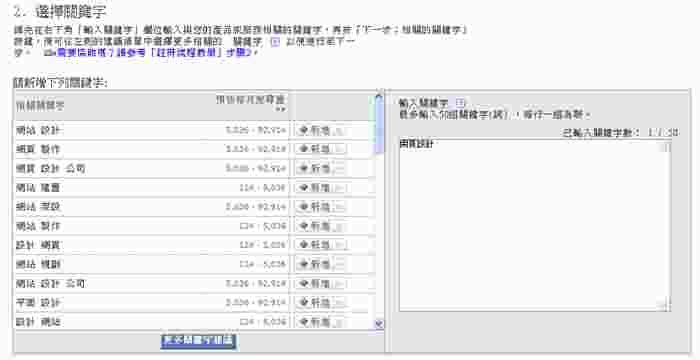Add the 網站 架設 keyword
Viewport: 700px width, 360px height.
[x=321, y=207]
